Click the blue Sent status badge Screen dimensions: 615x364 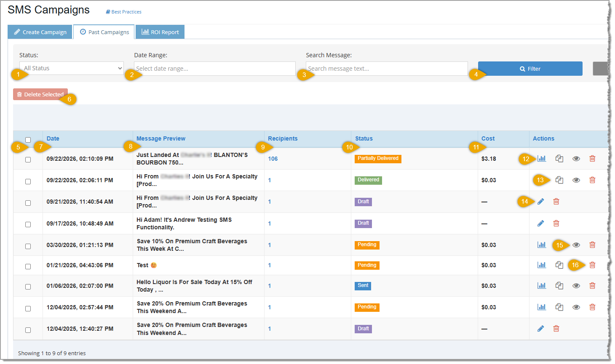(x=363, y=286)
